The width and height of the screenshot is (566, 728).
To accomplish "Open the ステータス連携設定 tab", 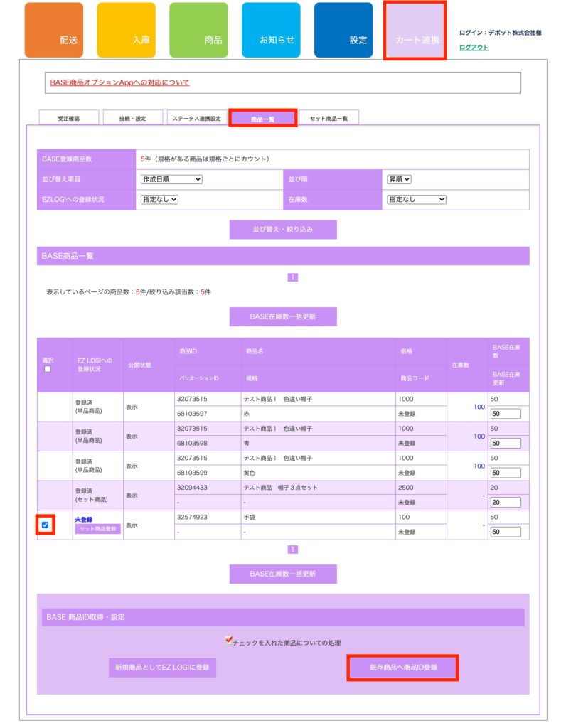I will pyautogui.click(x=196, y=118).
